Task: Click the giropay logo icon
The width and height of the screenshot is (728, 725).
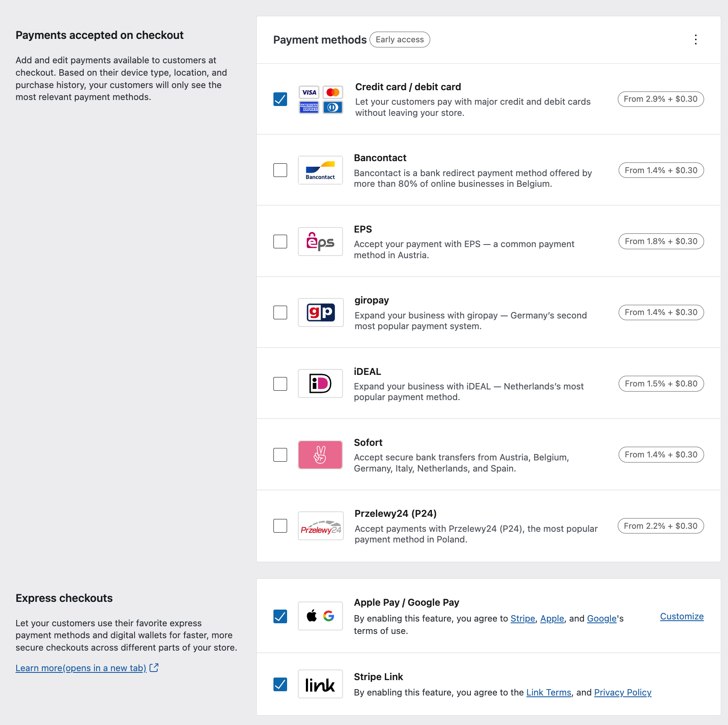Action: (x=320, y=312)
